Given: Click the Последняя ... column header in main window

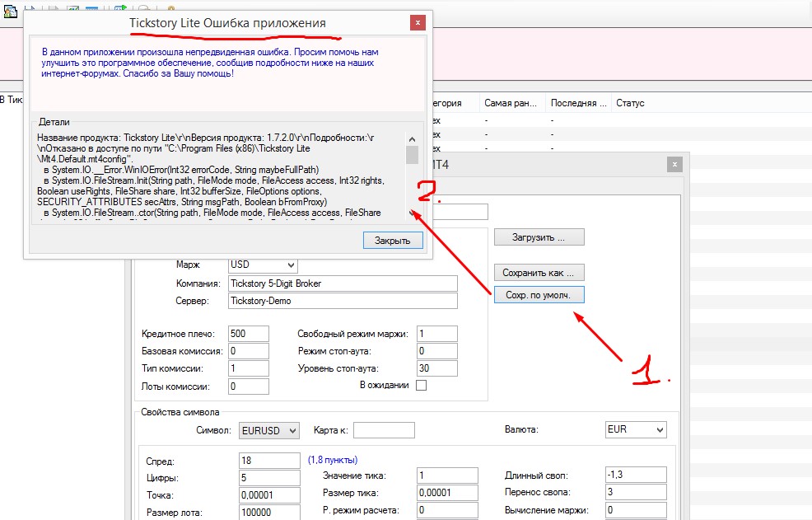Looking at the screenshot, I should 578,103.
